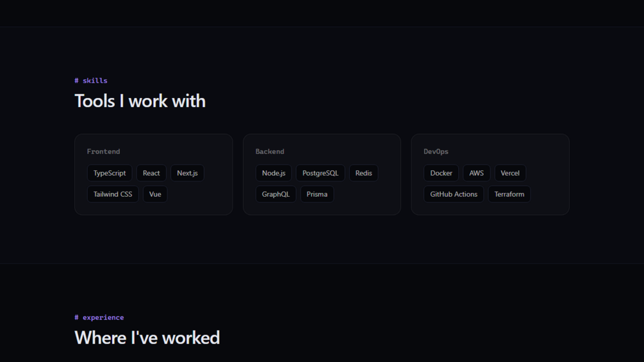644x362 pixels.
Task: Click the TypeScript skill tag
Action: (109, 173)
